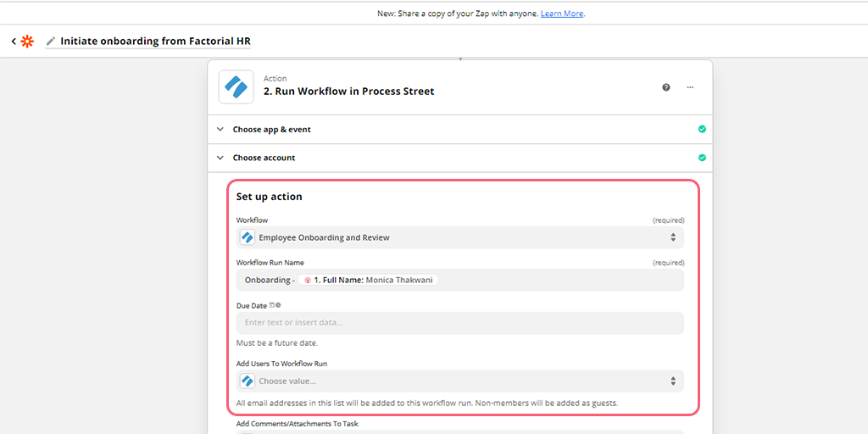868x434 pixels.
Task: Click the pencil edit icon by Zap name
Action: click(x=51, y=41)
